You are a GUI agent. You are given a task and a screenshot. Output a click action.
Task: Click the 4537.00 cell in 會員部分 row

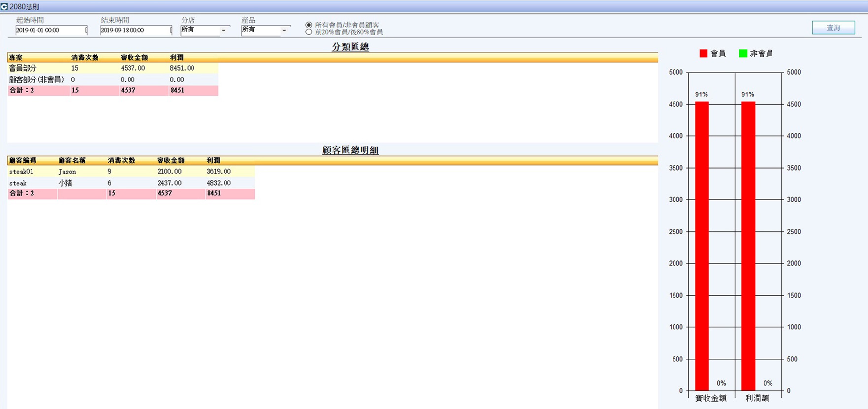coord(133,68)
